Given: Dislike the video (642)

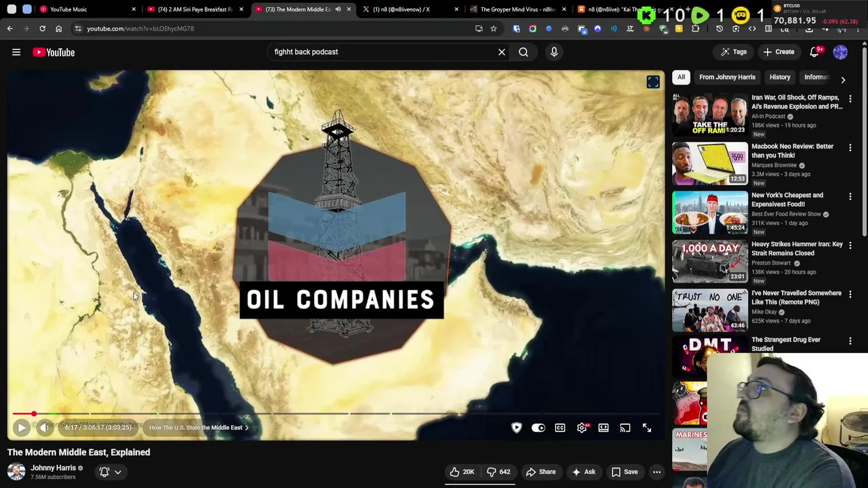Looking at the screenshot, I should (x=499, y=472).
